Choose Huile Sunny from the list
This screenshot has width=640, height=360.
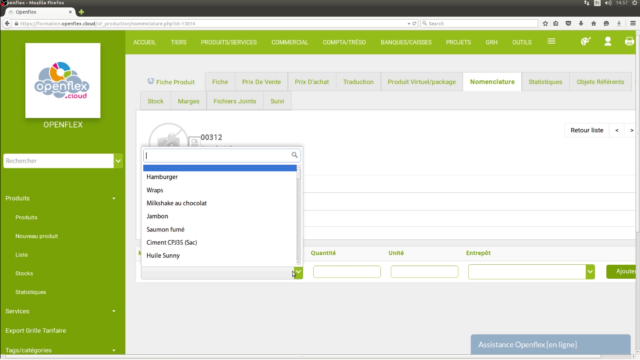(220, 256)
